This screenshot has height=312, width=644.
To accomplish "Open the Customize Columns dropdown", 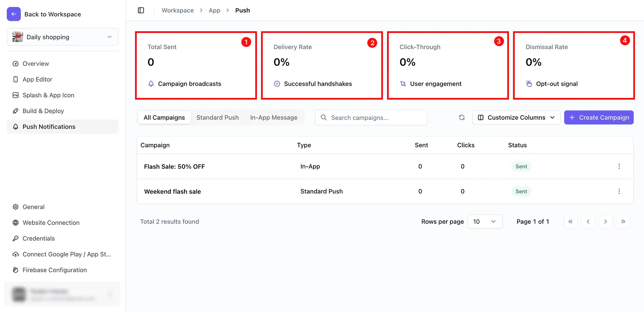I will pyautogui.click(x=516, y=118).
